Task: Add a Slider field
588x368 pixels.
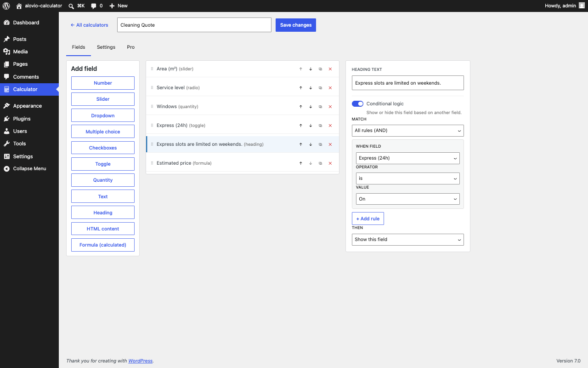Action: 103,99
